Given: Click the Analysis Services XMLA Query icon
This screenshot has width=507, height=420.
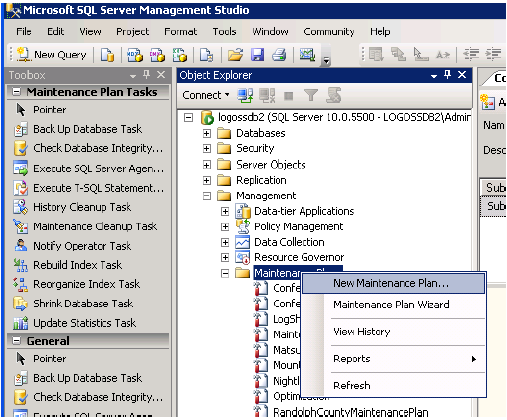Looking at the screenshot, I should pos(180,55).
